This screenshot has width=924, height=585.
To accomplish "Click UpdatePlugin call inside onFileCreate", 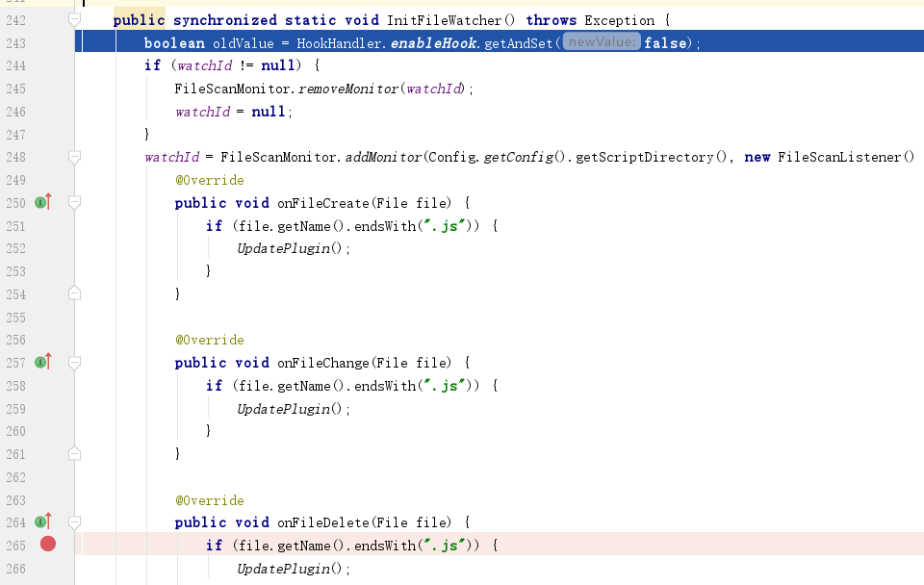I will pyautogui.click(x=290, y=248).
